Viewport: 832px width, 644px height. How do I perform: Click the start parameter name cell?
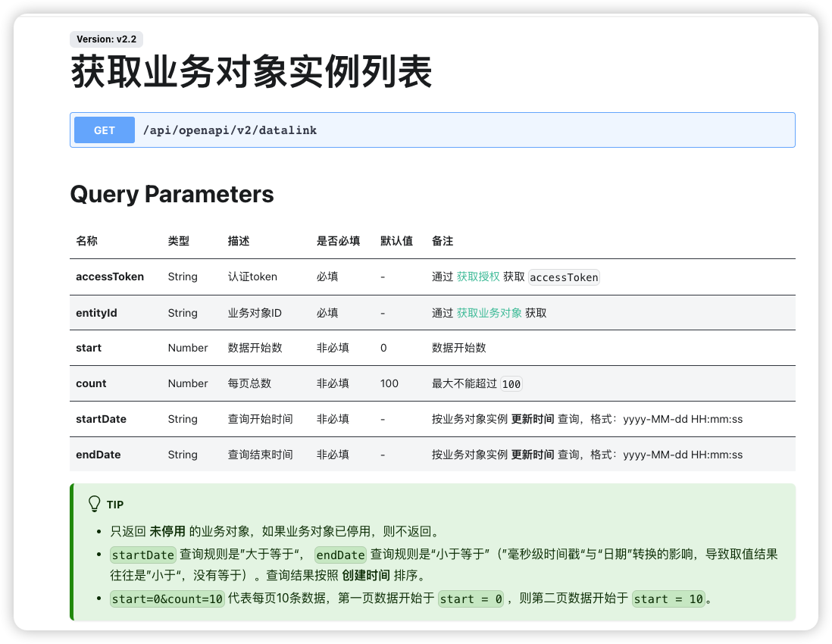[x=89, y=348]
